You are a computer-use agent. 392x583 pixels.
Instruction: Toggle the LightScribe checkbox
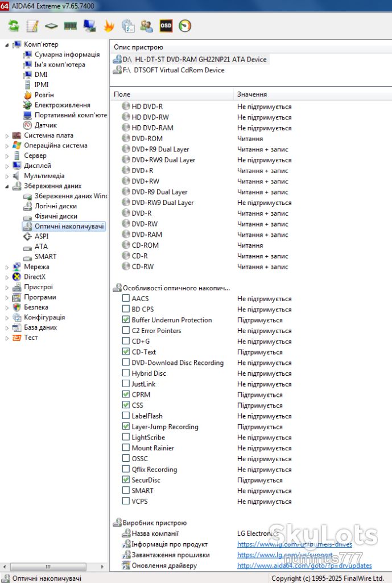pos(126,437)
